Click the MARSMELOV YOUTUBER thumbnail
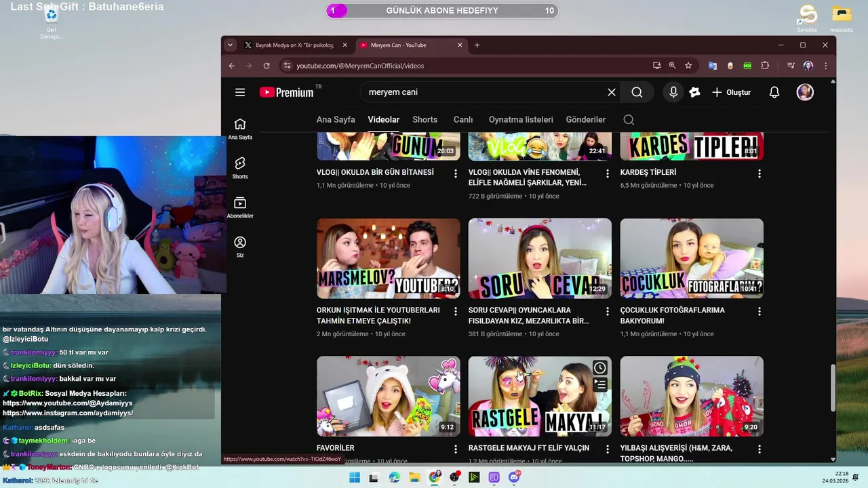Viewport: 868px width, 488px height. tap(389, 258)
